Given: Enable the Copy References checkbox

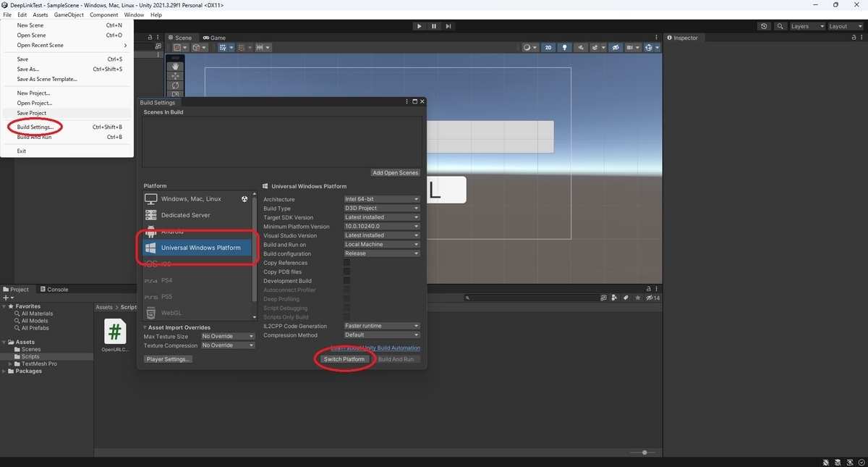Looking at the screenshot, I should coord(346,263).
